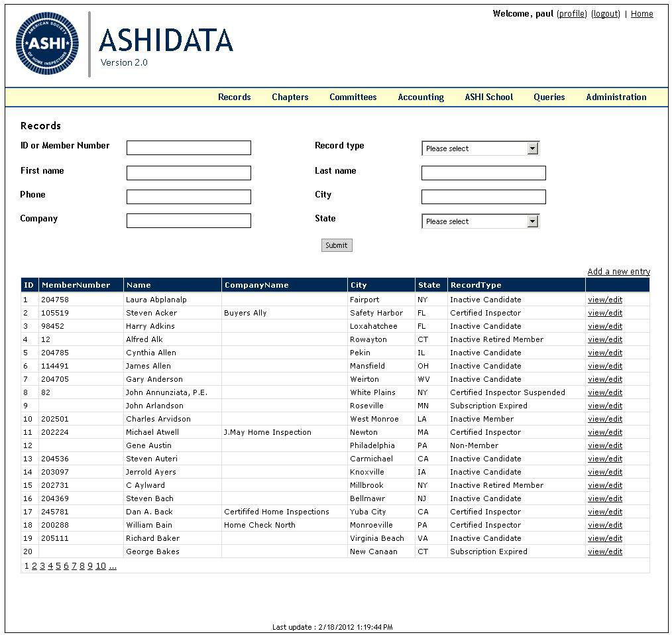Viewport: 672px width, 635px height.
Task: Click the Submit button
Action: [x=337, y=245]
